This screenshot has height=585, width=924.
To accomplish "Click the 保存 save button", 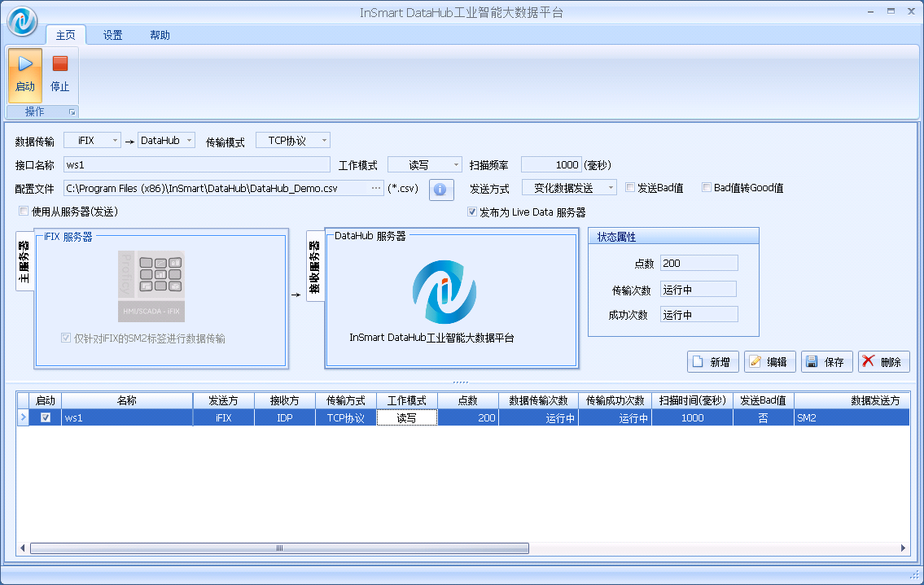I will pyautogui.click(x=826, y=362).
